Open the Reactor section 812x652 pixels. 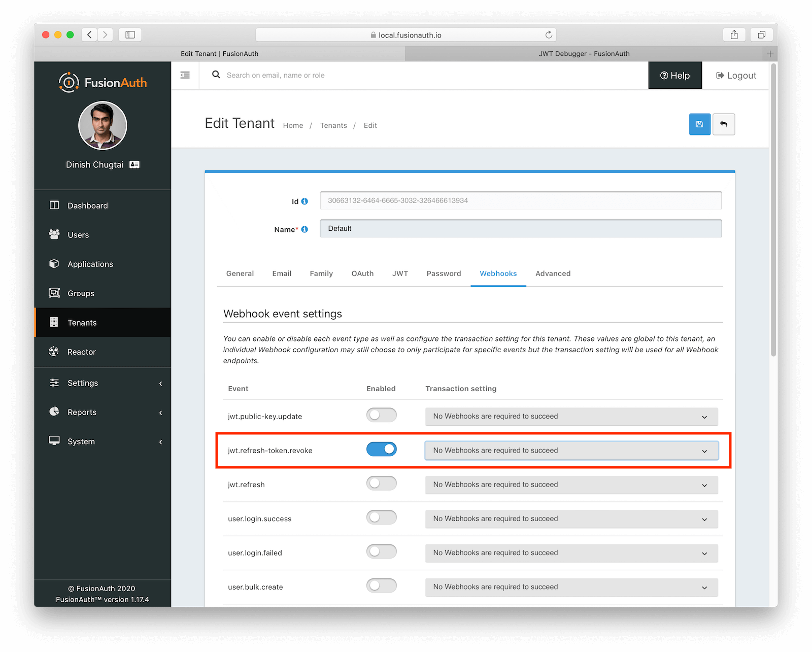coord(81,352)
